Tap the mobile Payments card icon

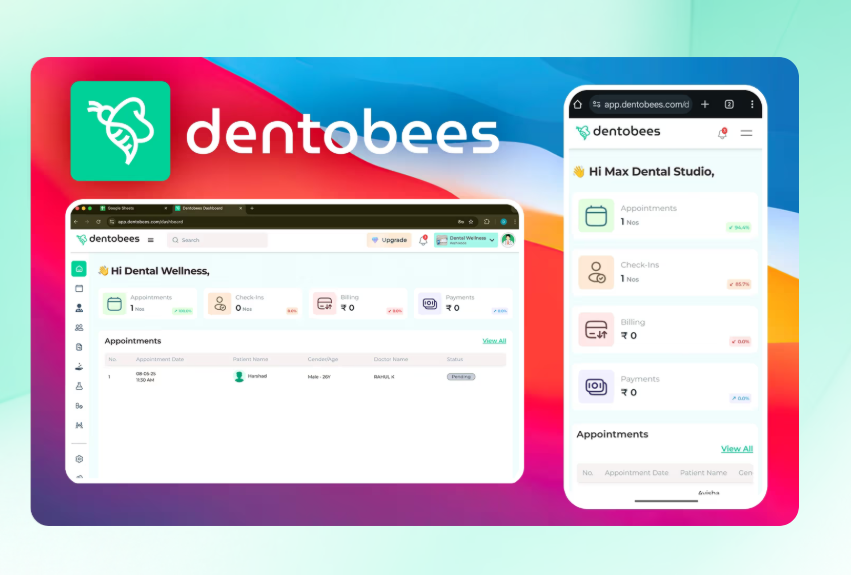[596, 387]
